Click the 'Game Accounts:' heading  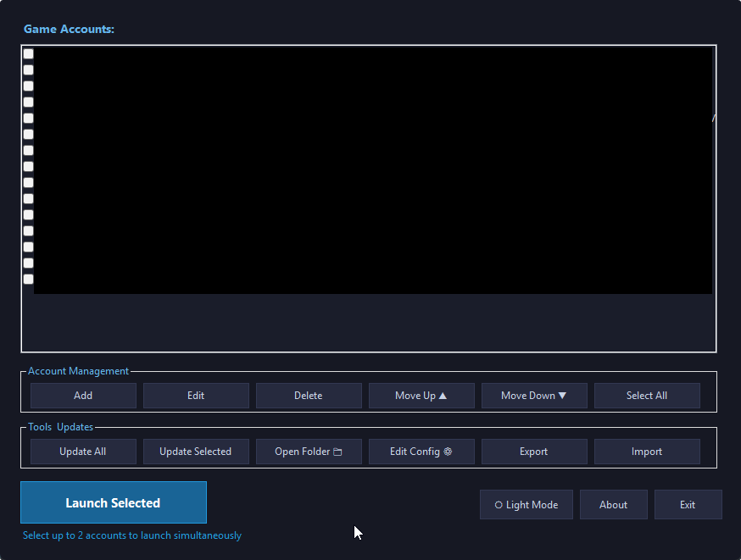coord(69,30)
